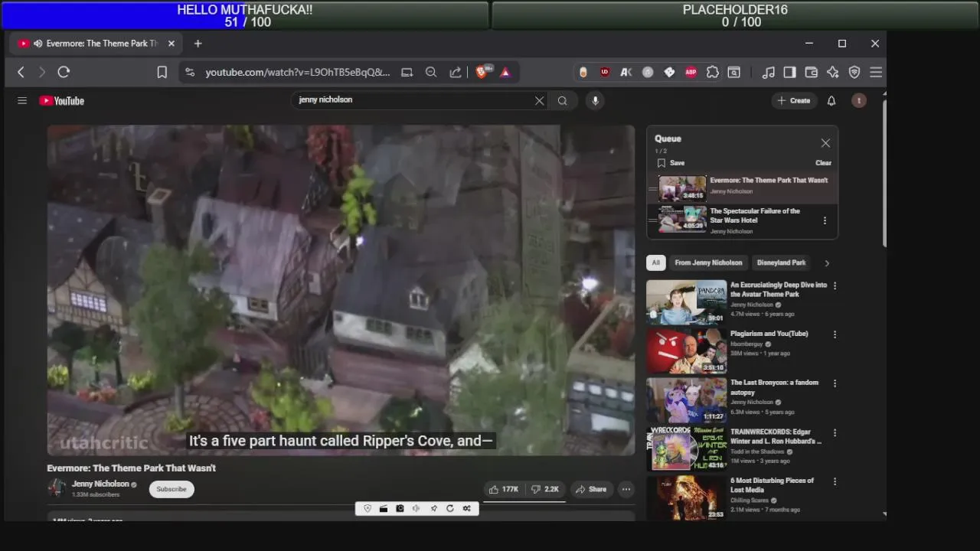This screenshot has width=980, height=551.
Task: Share this page via the address bar icon
Action: click(456, 72)
